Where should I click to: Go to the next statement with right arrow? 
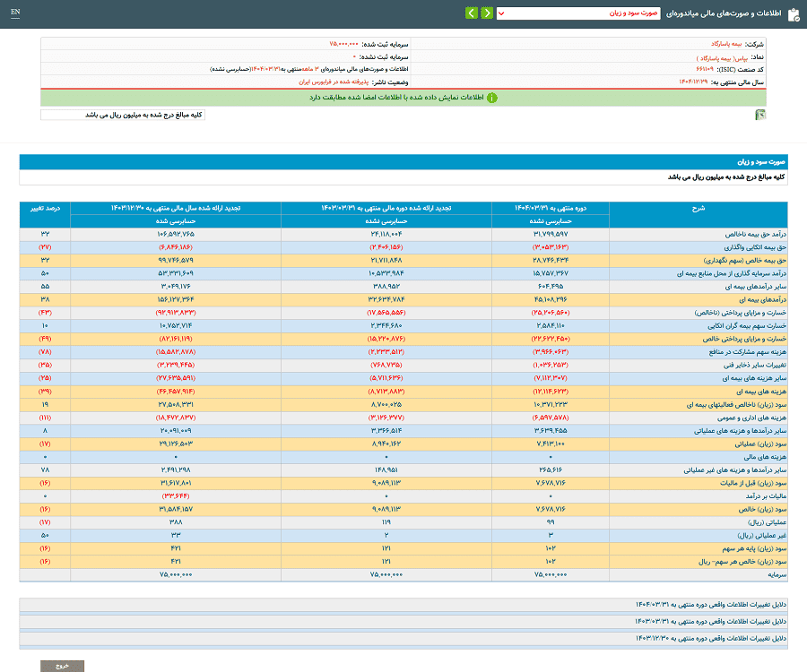[x=487, y=13]
